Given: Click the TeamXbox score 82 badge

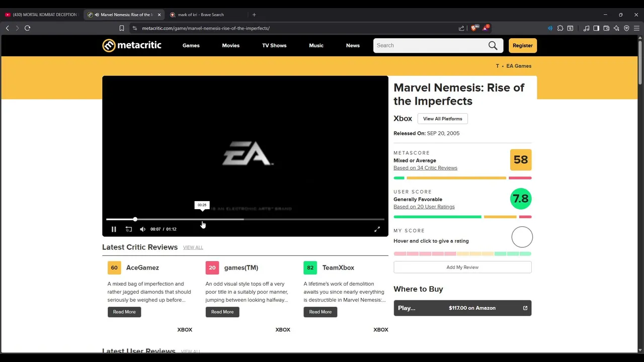Looking at the screenshot, I should pos(310,267).
